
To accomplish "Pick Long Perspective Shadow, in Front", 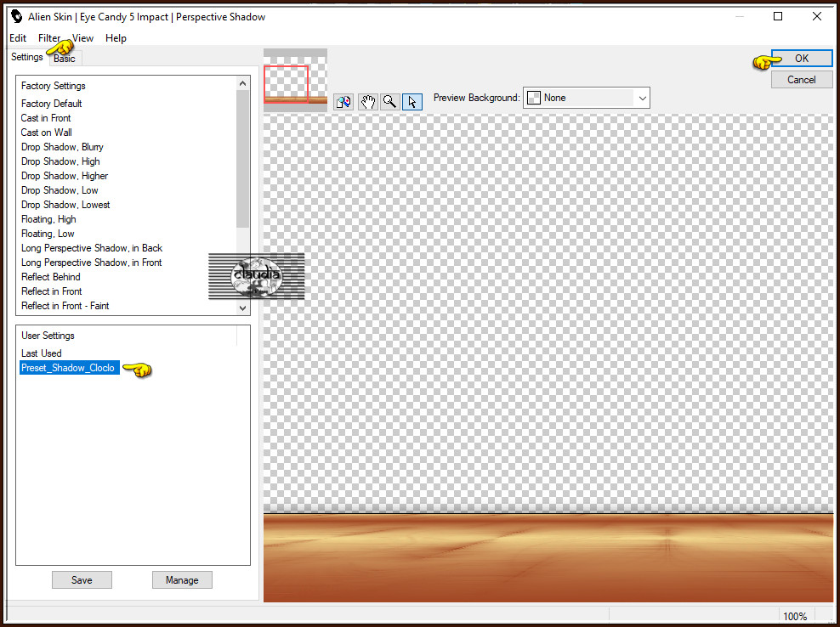I will pyautogui.click(x=92, y=263).
